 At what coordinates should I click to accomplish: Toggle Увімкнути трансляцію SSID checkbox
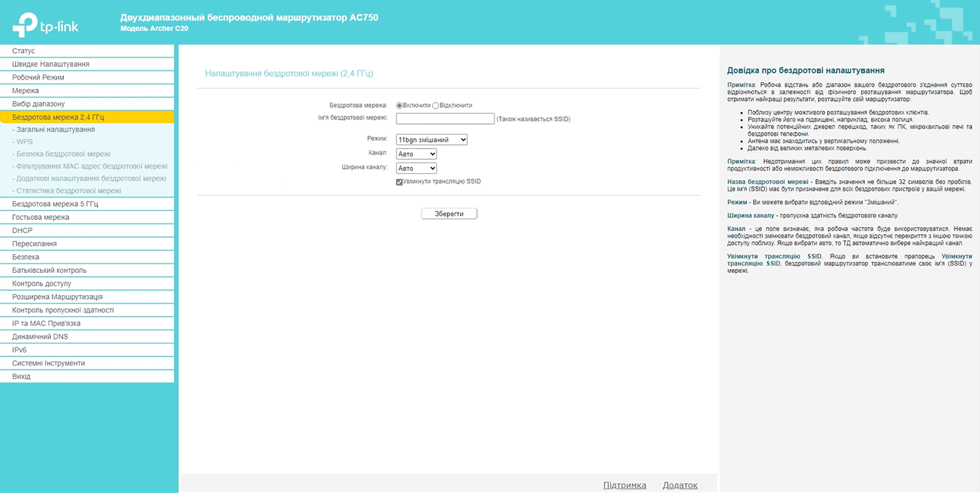click(399, 182)
